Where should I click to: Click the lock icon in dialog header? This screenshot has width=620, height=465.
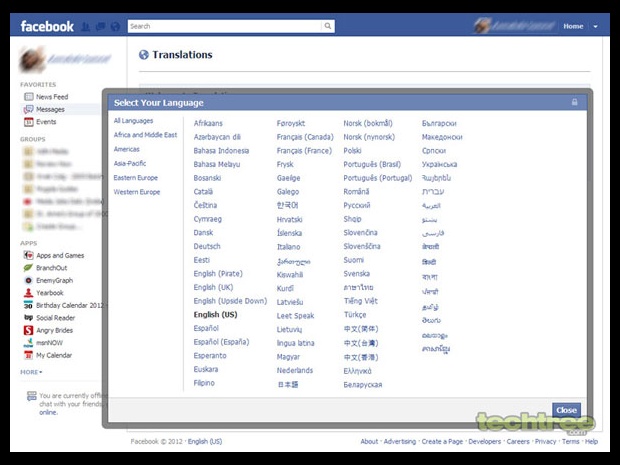tap(575, 102)
